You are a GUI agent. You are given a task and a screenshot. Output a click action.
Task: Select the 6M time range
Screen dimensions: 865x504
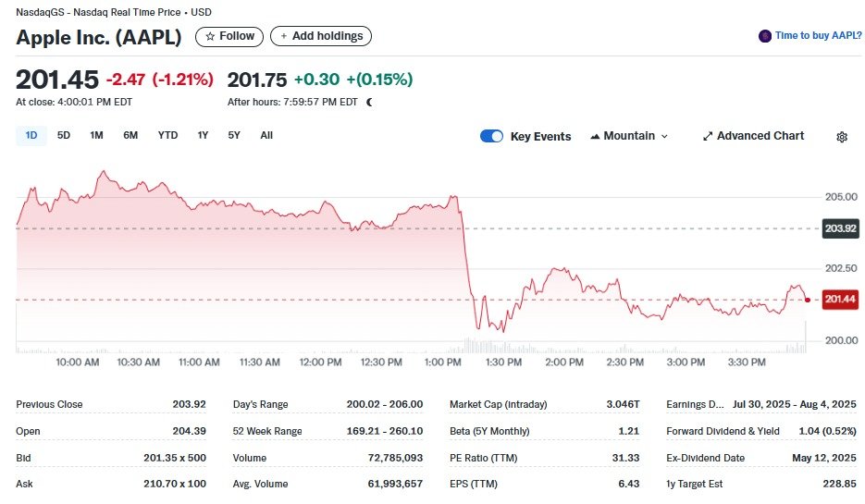pos(130,135)
